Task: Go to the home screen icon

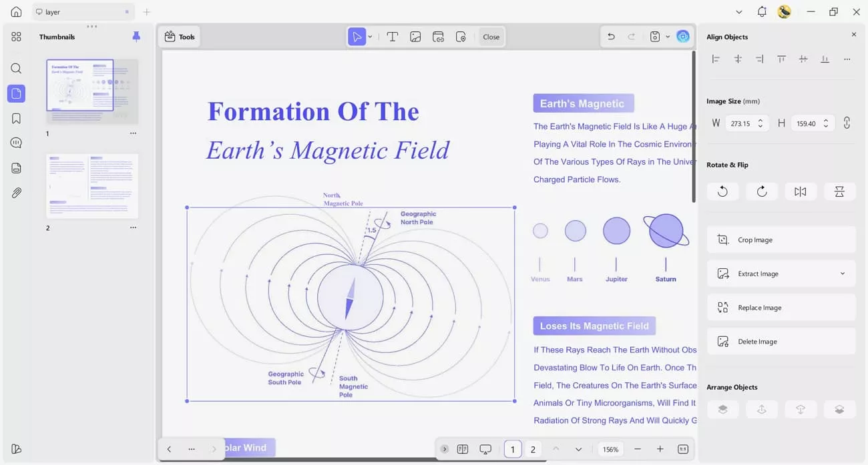Action: 16,12
